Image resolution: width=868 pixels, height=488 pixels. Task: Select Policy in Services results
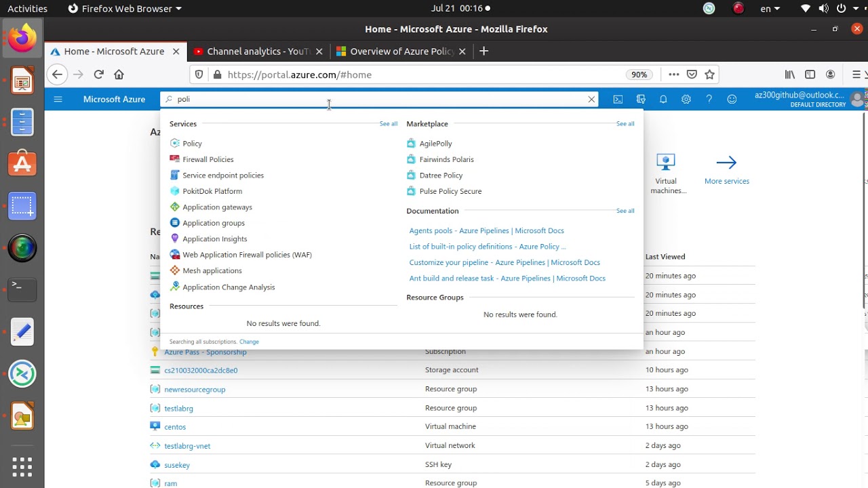[192, 144]
